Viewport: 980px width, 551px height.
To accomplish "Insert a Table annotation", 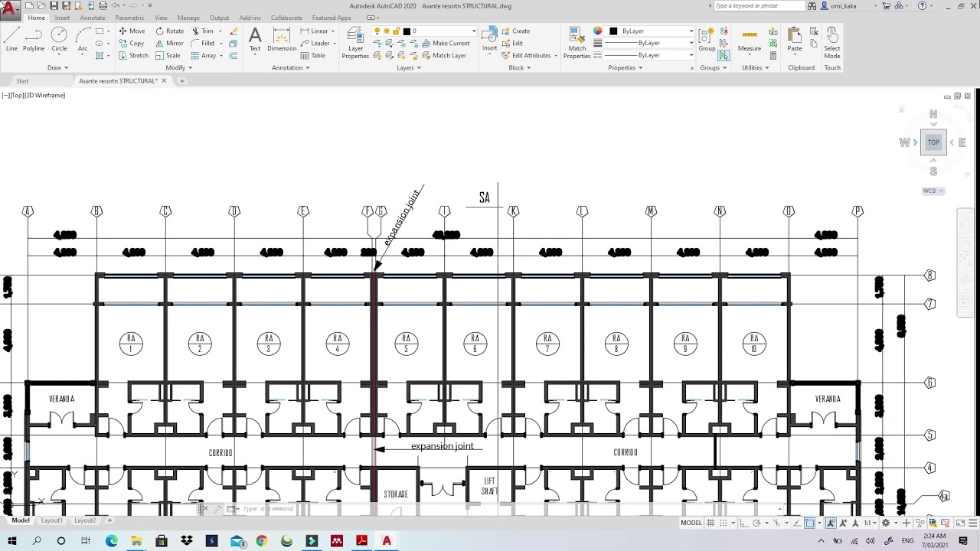I will pos(313,56).
